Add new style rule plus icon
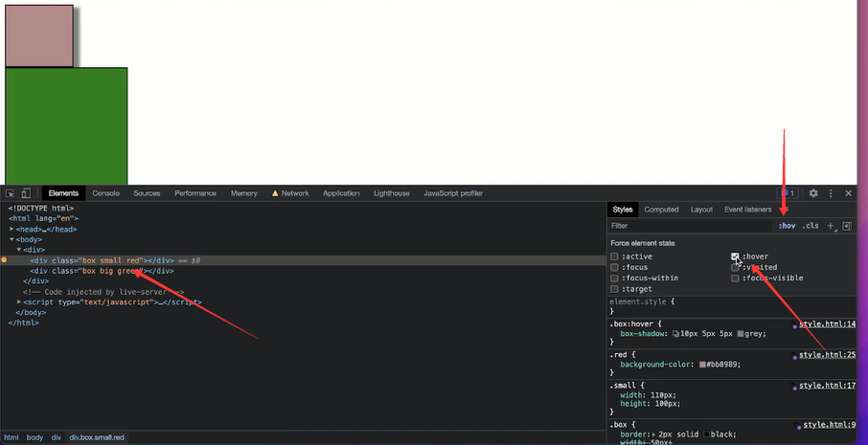Image resolution: width=868 pixels, height=445 pixels. 831,226
